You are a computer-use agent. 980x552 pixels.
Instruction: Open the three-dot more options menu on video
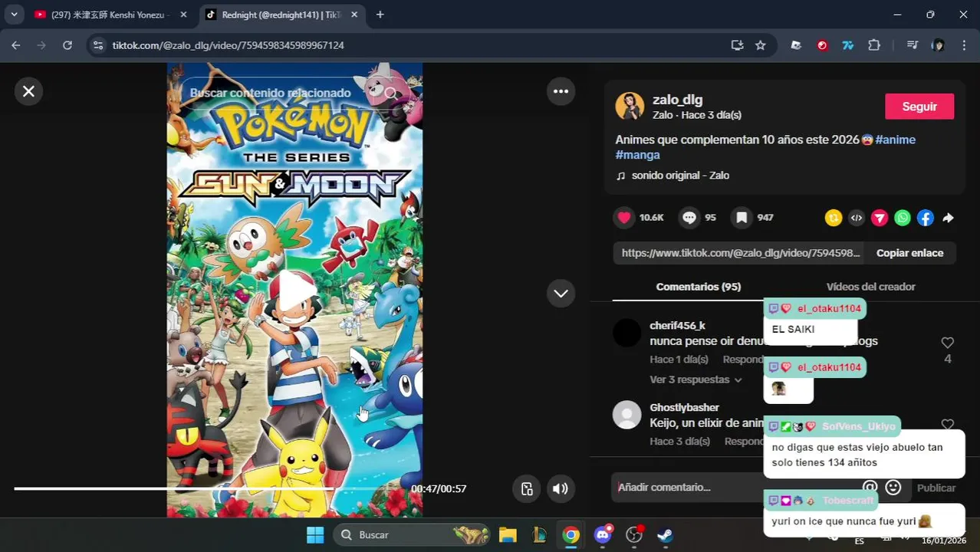point(561,91)
